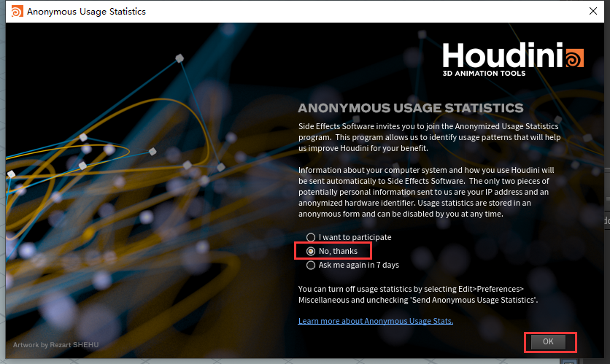Screen dimensions: 610x364
Task: Close the Anonymous Usage Statistics dialog
Action: pyautogui.click(x=593, y=11)
